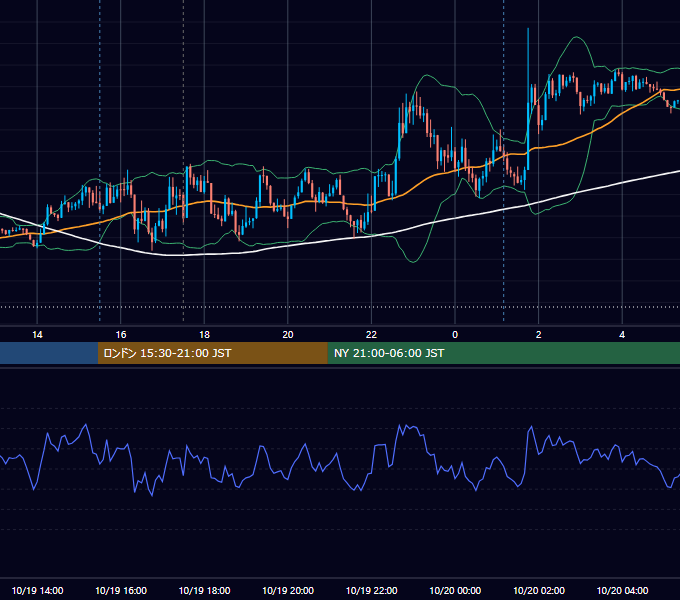The width and height of the screenshot is (680, 600).
Task: Click the 10/19 14:00 timestamp label
Action: tap(37, 590)
